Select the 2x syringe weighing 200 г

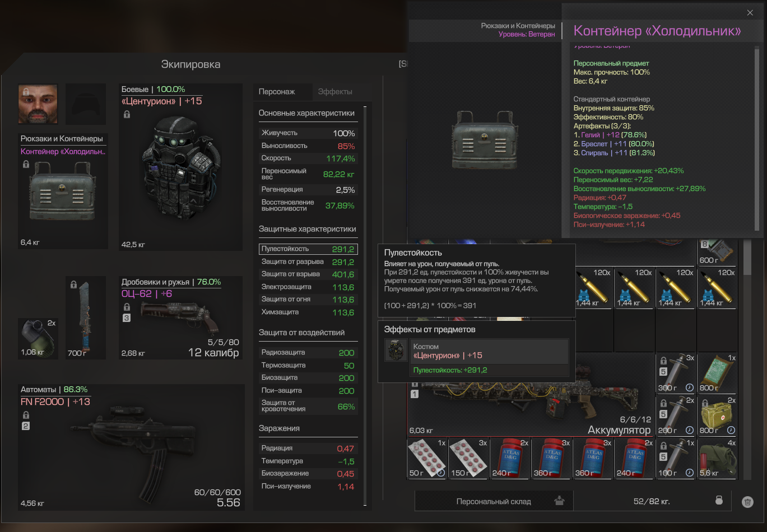coord(676,416)
